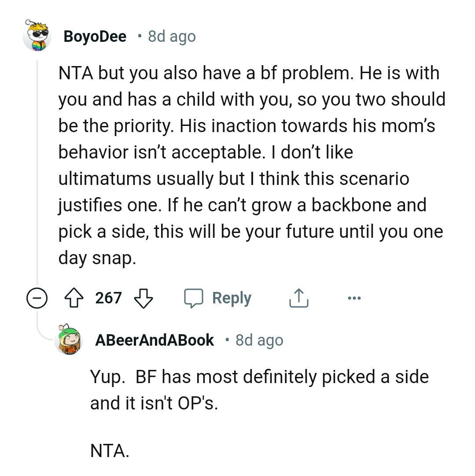Viewport: 475px width, 476px height.
Task: Click the final "NTA." line in the reply
Action: click(x=110, y=450)
